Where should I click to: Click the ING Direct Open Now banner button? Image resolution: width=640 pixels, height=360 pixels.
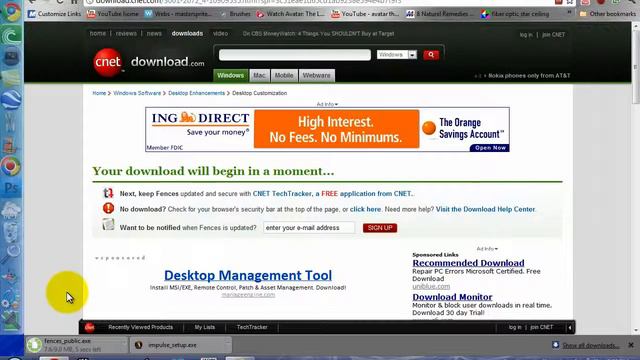click(x=490, y=148)
